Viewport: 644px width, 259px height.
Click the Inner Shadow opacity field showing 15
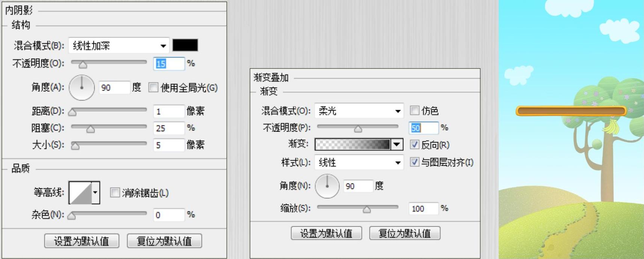pyautogui.click(x=169, y=64)
